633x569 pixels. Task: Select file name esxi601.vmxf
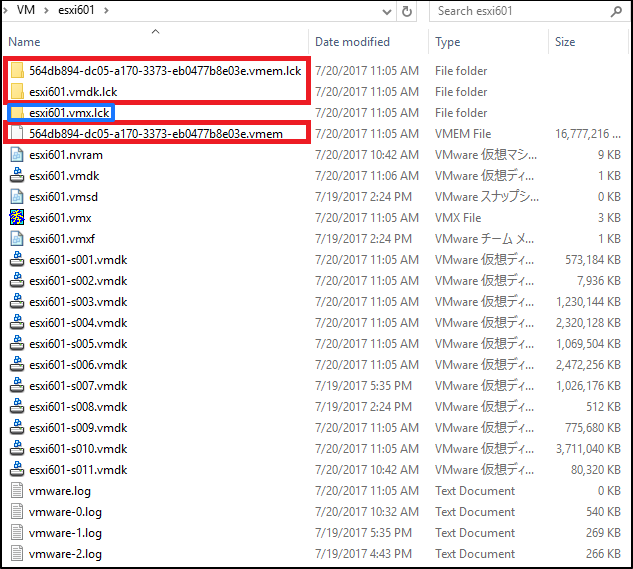62,239
